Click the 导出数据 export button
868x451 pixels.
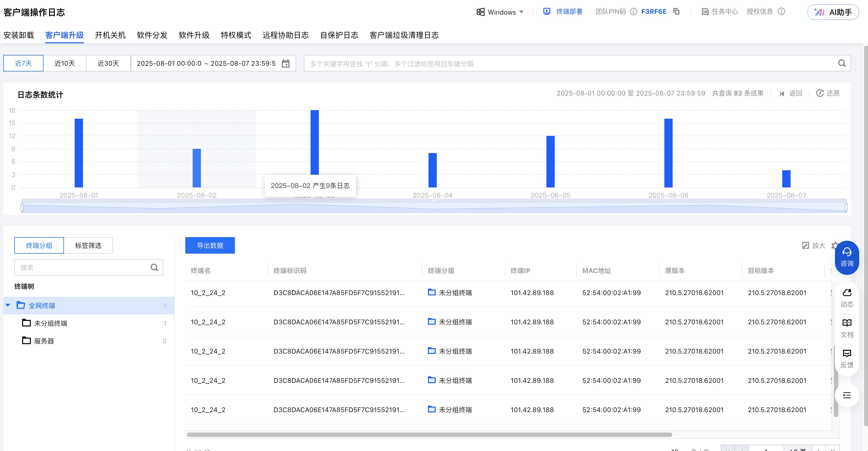click(x=210, y=245)
